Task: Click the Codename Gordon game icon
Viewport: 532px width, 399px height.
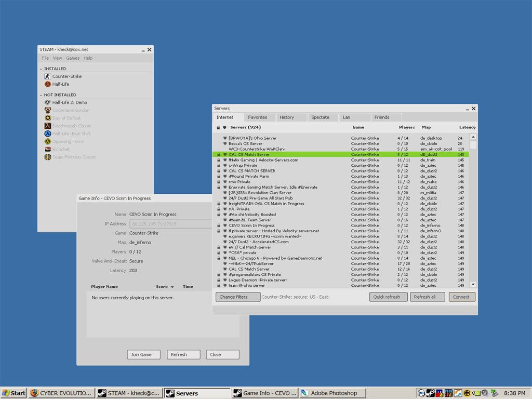Action: [x=47, y=110]
